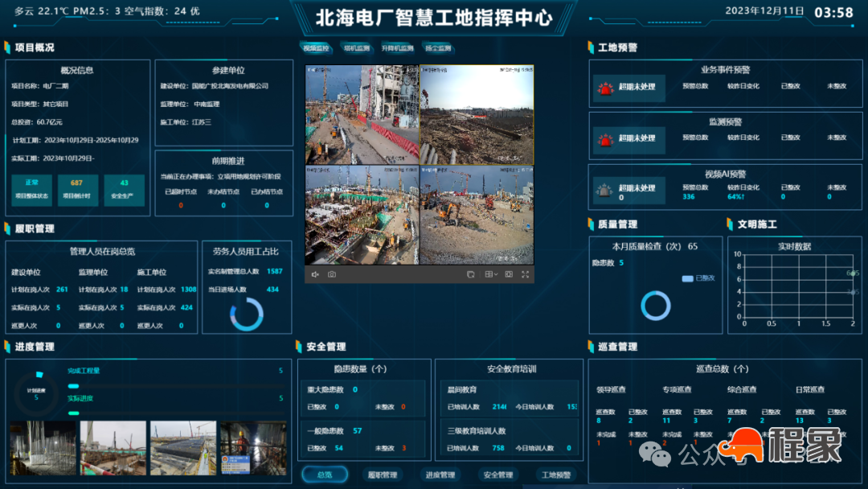This screenshot has width=868, height=489.
Task: Click the 完成工程量 progress bar
Action: (175, 386)
